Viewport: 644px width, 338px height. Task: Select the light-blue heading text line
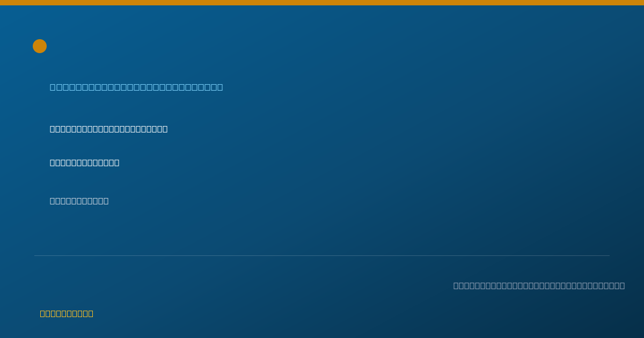(x=136, y=87)
